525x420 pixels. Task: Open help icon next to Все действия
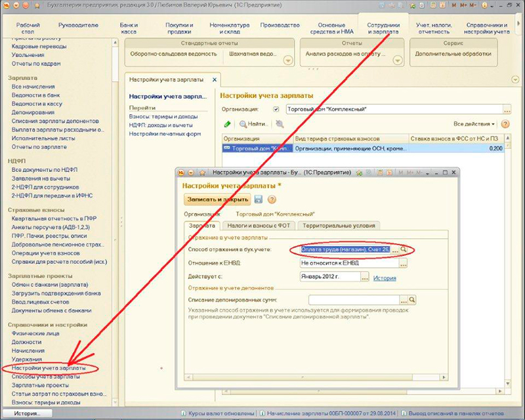(x=505, y=123)
